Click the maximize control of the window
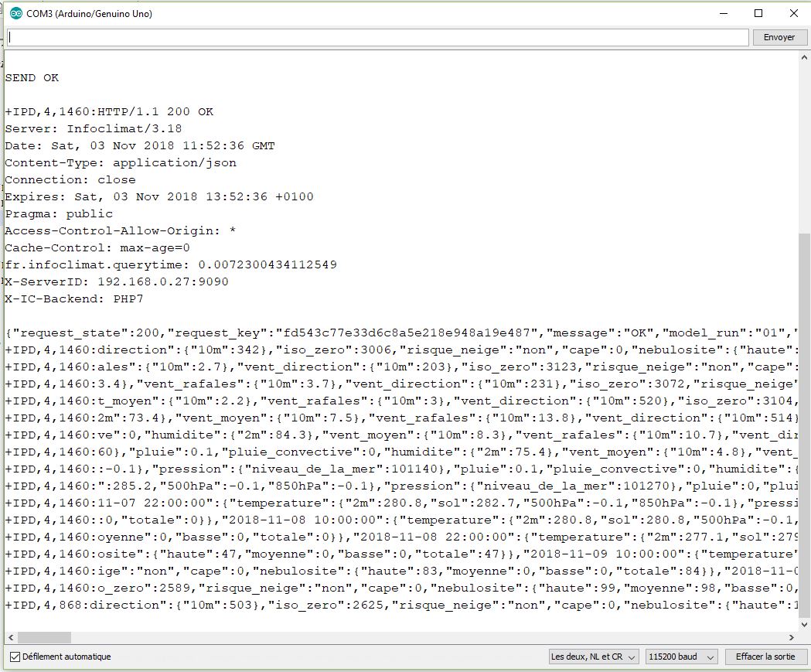Viewport: 811px width, 672px height. 758,13
